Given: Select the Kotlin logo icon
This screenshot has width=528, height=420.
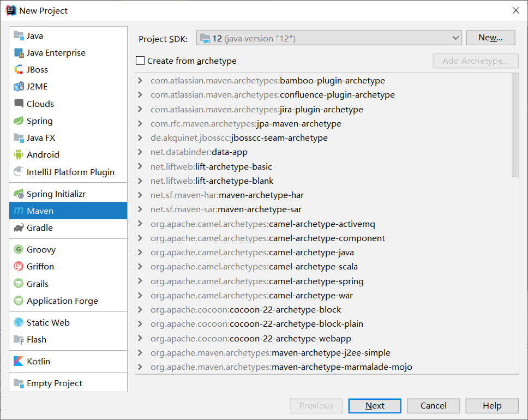Looking at the screenshot, I should [x=19, y=362].
